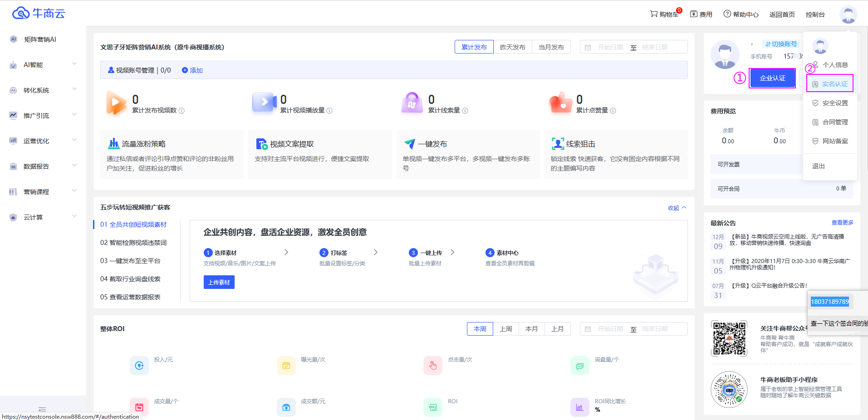The image size is (868, 420).
Task: Open the shopping cart icon
Action: 654,14
